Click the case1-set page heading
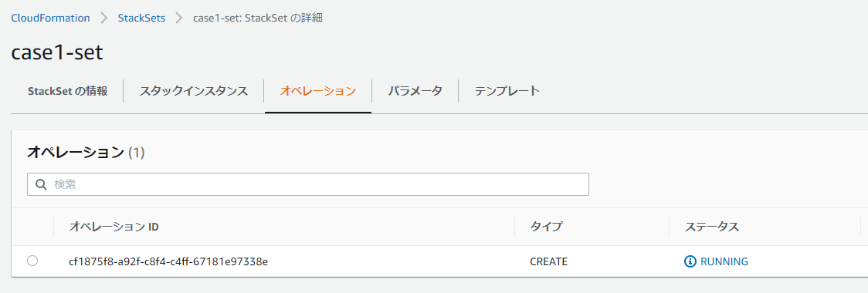 point(57,52)
